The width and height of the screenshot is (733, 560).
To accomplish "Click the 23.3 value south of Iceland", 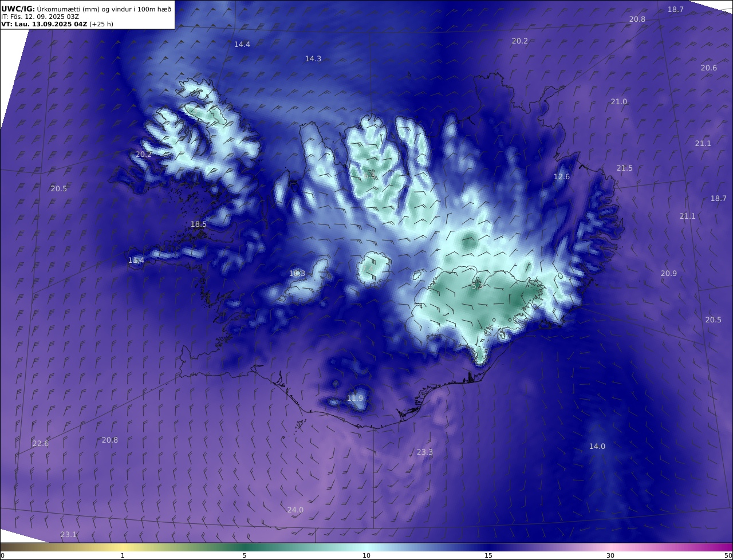I will pos(425,452).
